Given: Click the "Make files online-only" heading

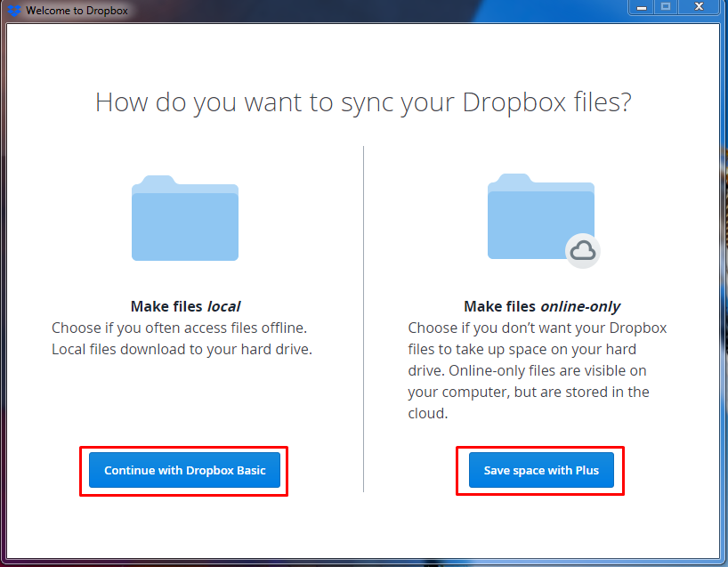Looking at the screenshot, I should (x=542, y=306).
